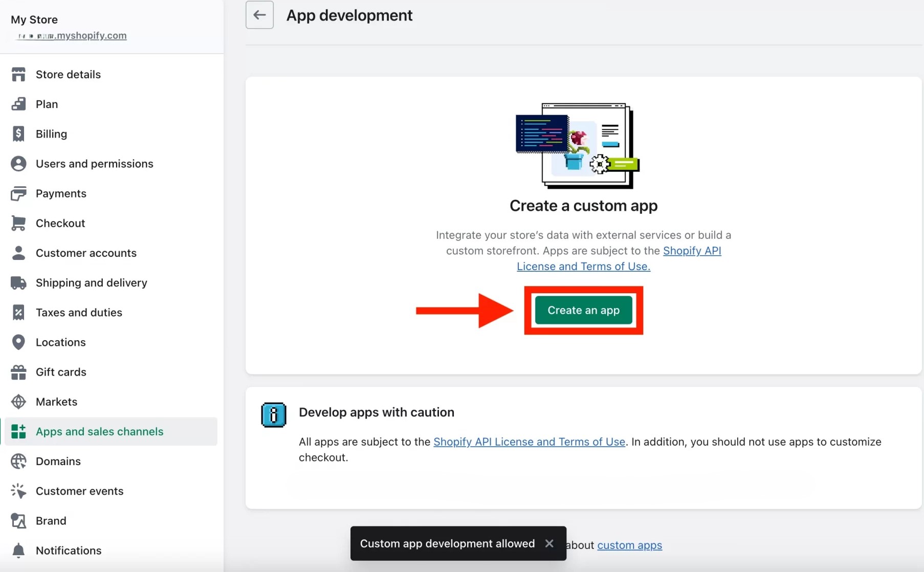Click the Customer accounts person icon
Viewport: 924px width, 572px height.
coord(18,253)
